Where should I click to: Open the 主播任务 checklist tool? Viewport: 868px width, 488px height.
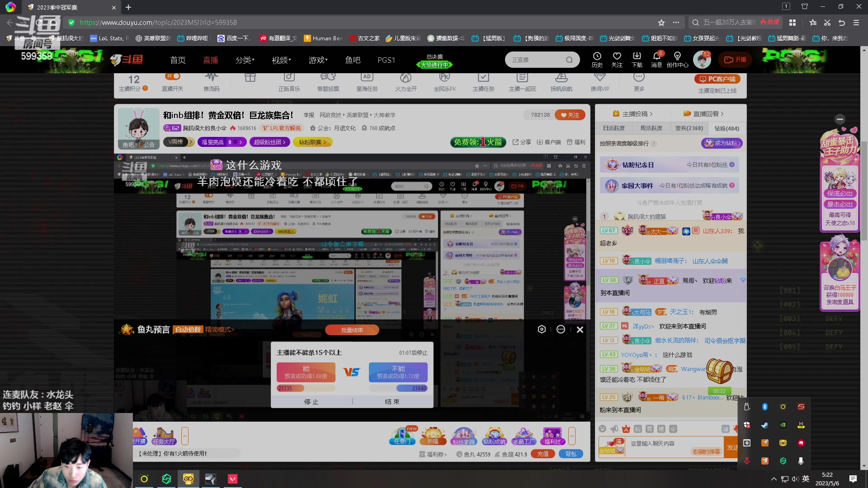483,82
